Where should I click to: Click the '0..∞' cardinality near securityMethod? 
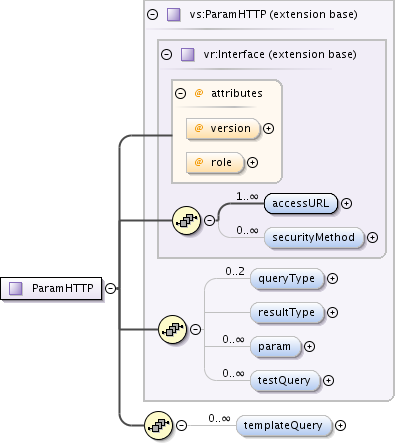(x=247, y=230)
